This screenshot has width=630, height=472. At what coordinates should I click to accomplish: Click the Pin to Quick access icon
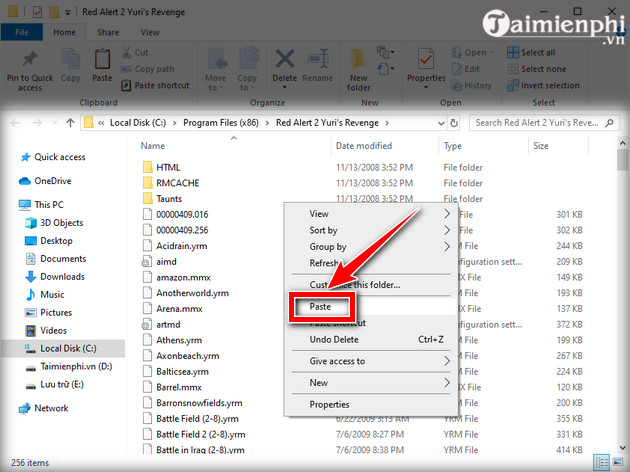click(30, 59)
